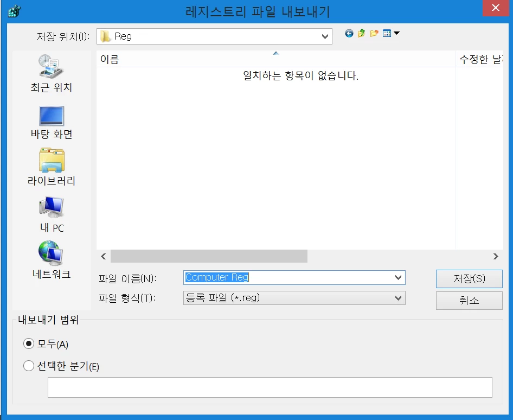Create a new folder

point(374,34)
